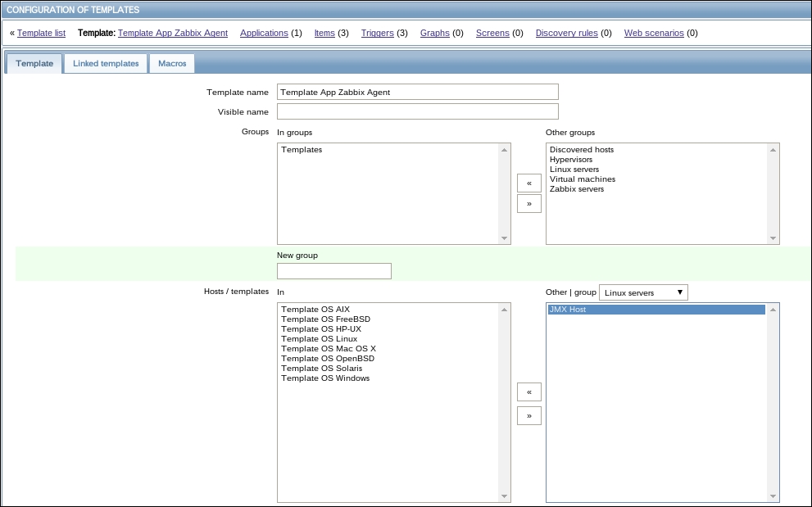Screen dimensions: 812x507
Task: Open the Triggers link
Action: tap(377, 34)
